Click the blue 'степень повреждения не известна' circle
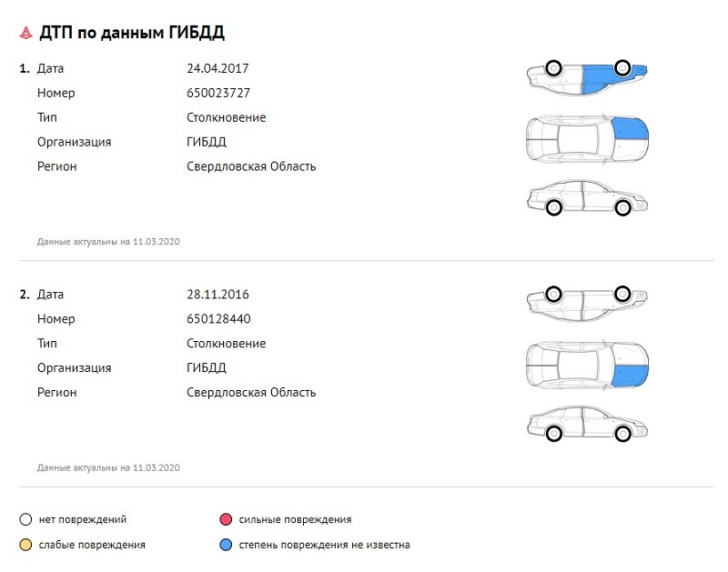 pos(226,545)
